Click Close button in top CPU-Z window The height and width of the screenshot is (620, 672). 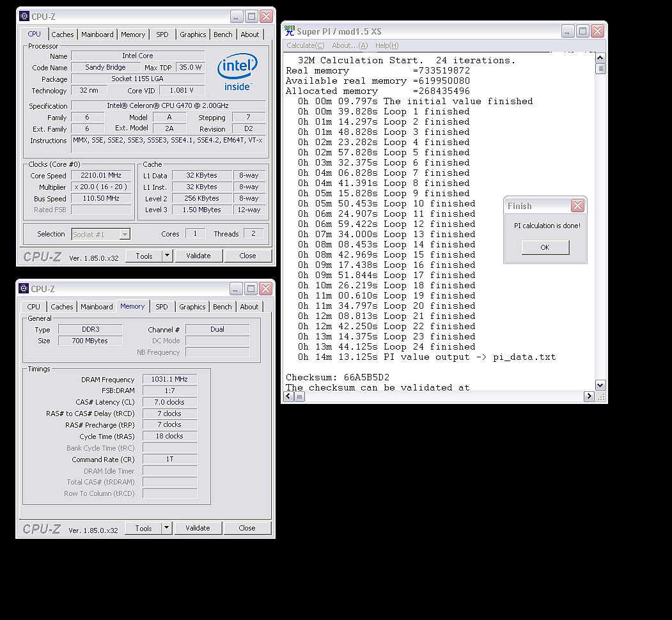point(247,256)
